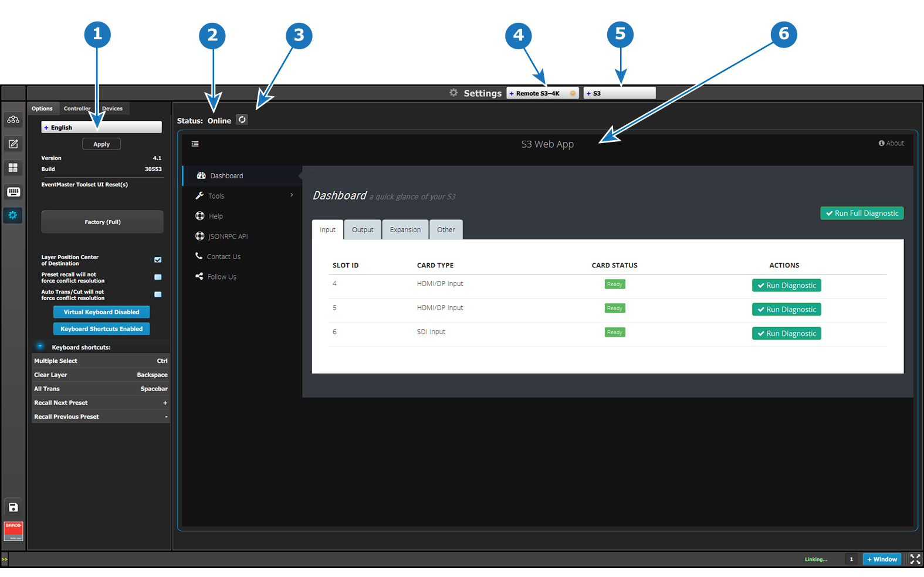The width and height of the screenshot is (924, 577).
Task: Open the Configuration page from the sidebar
Action: (x=13, y=120)
